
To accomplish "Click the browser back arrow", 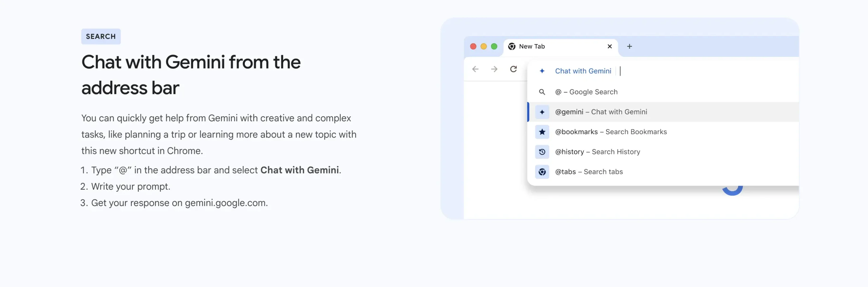I will 475,69.
